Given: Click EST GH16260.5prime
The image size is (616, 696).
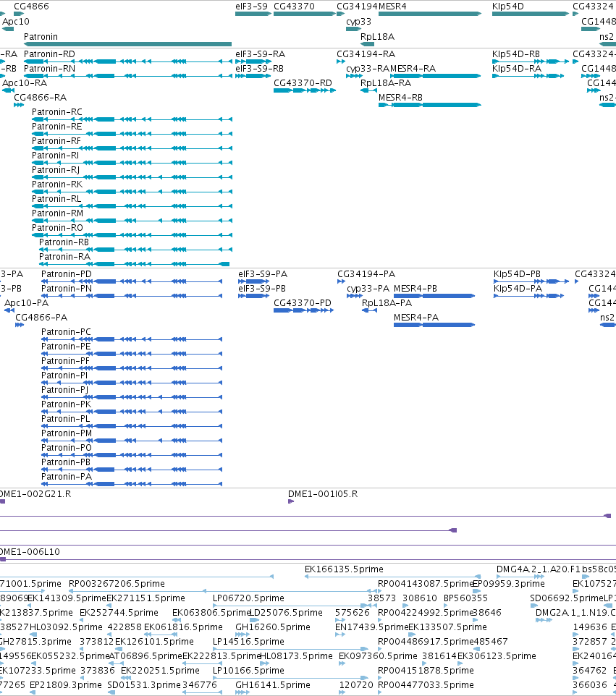Looking at the screenshot, I should click(242, 635).
